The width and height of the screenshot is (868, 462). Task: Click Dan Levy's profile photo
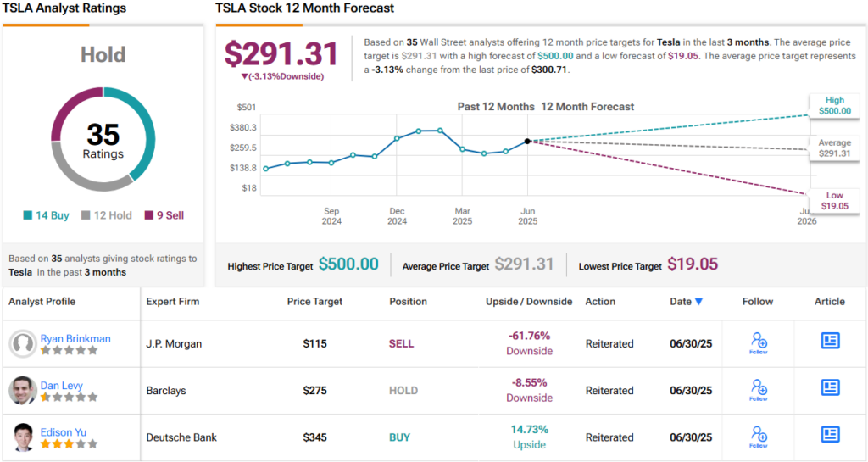23,391
